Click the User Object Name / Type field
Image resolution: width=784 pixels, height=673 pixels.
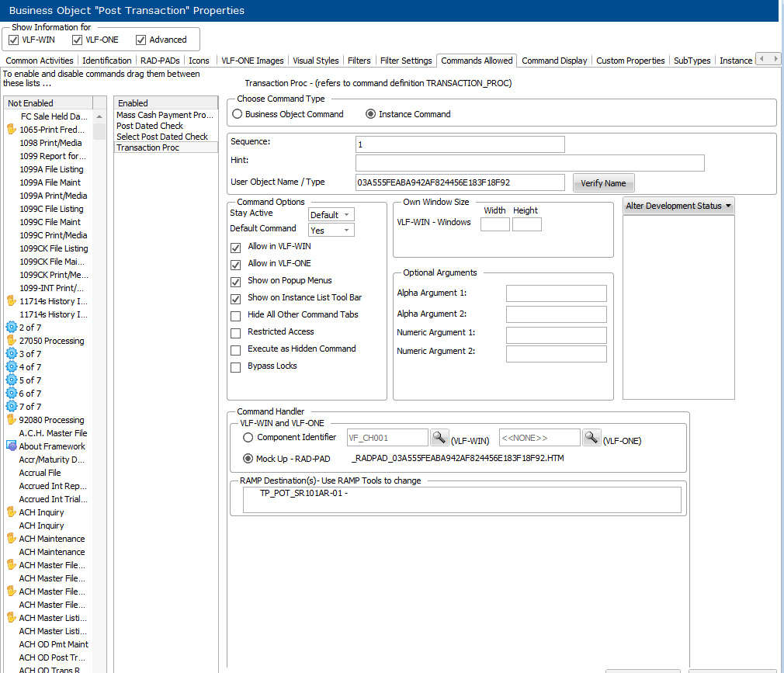click(x=460, y=182)
